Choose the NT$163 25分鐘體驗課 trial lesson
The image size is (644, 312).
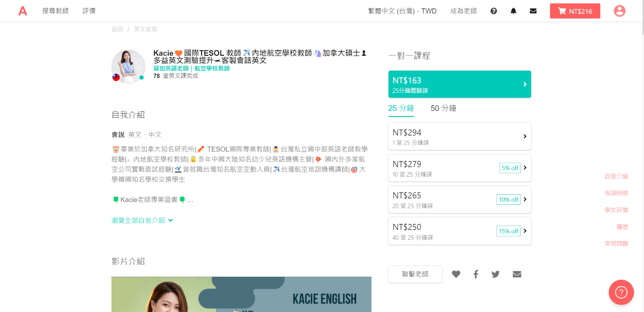tap(459, 84)
